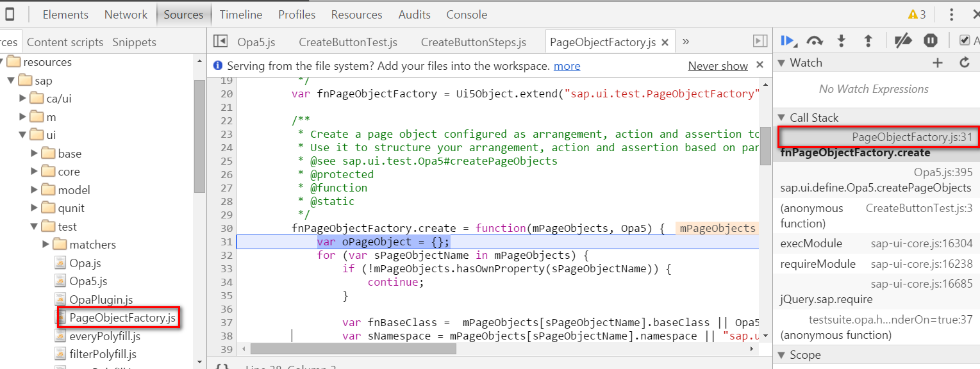
Task: Open the Profiles panel
Action: (x=297, y=14)
